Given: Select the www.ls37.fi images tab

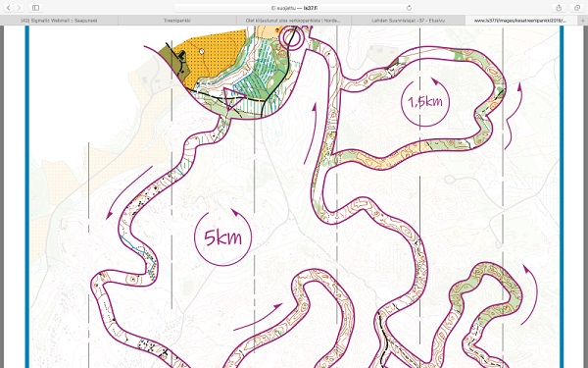Looking at the screenshot, I should click(521, 21).
